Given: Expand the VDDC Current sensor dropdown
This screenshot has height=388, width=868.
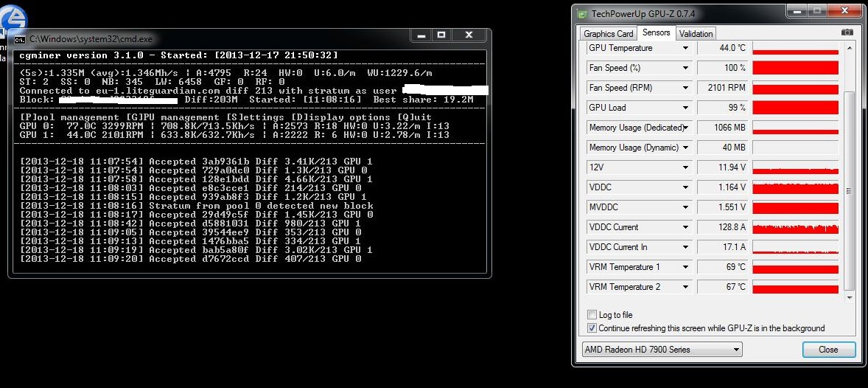Looking at the screenshot, I should pyautogui.click(x=685, y=227).
